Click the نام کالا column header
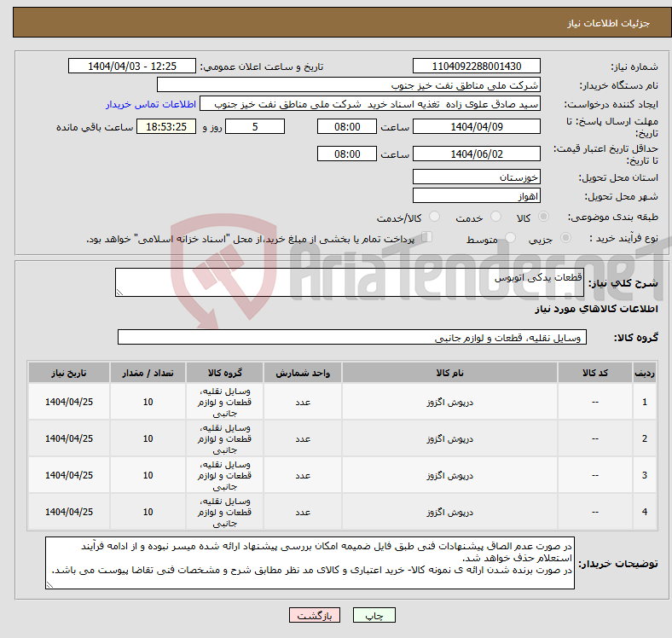This screenshot has width=672, height=638. 449,373
